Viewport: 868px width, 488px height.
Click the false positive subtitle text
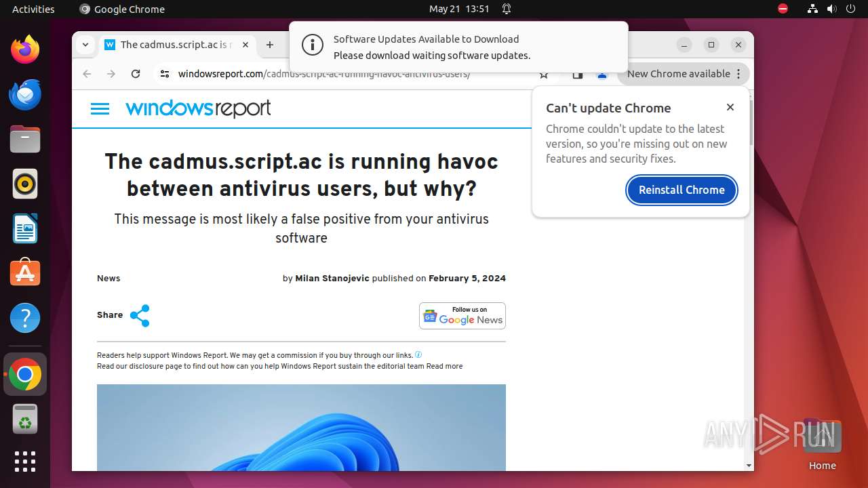pos(301,228)
